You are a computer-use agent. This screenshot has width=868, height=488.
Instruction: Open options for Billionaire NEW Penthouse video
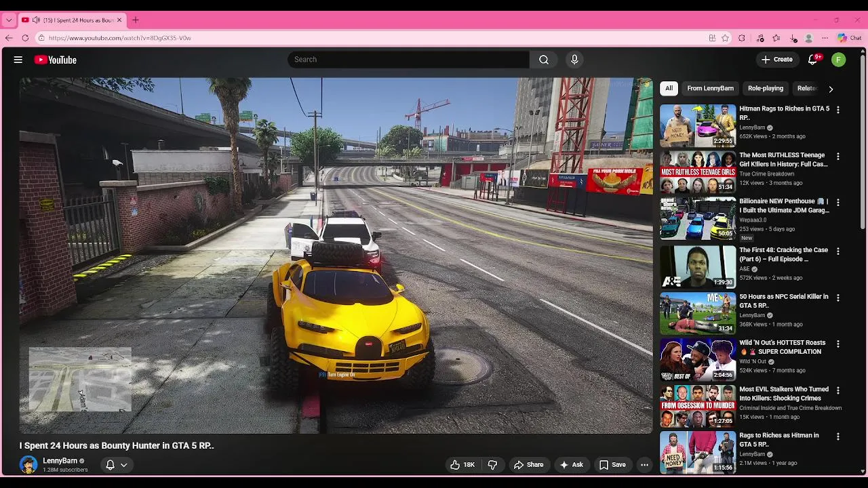838,203
